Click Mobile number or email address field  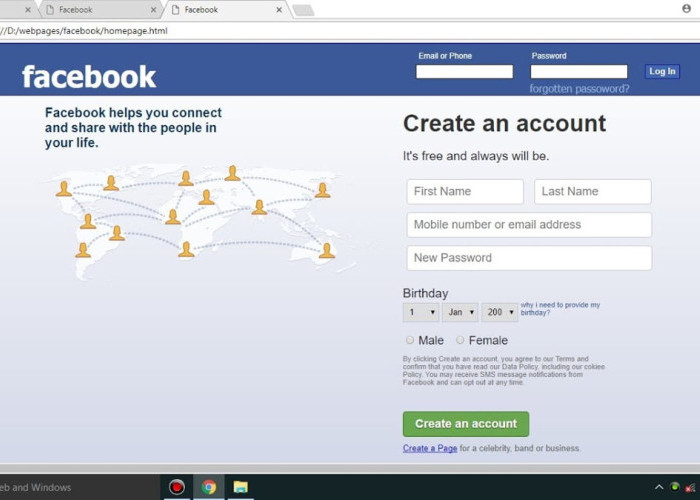coord(529,225)
